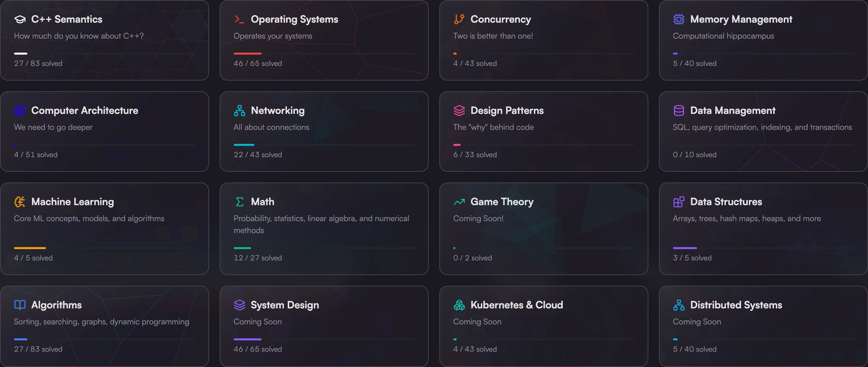The image size is (868, 367).
Task: Open the Operating Systems topic card
Action: pos(324,41)
